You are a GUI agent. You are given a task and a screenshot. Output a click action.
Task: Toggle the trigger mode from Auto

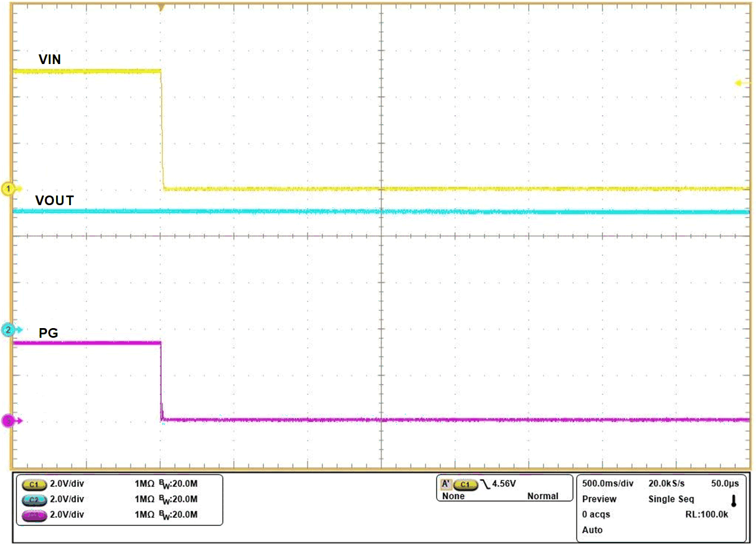click(x=593, y=530)
